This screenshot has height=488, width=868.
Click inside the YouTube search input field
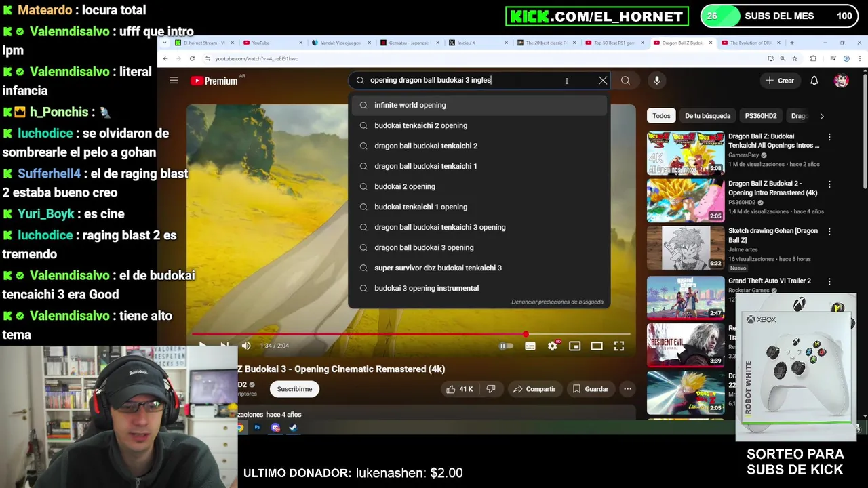click(478, 80)
